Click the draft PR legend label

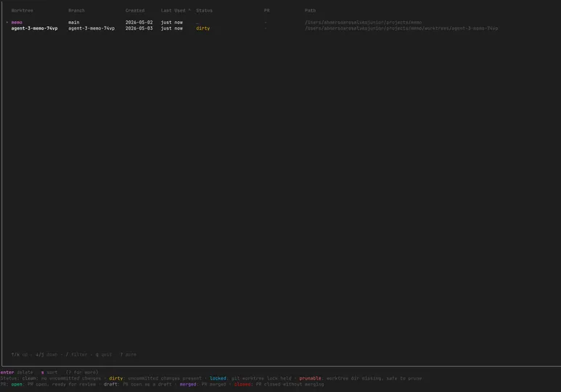110,385
